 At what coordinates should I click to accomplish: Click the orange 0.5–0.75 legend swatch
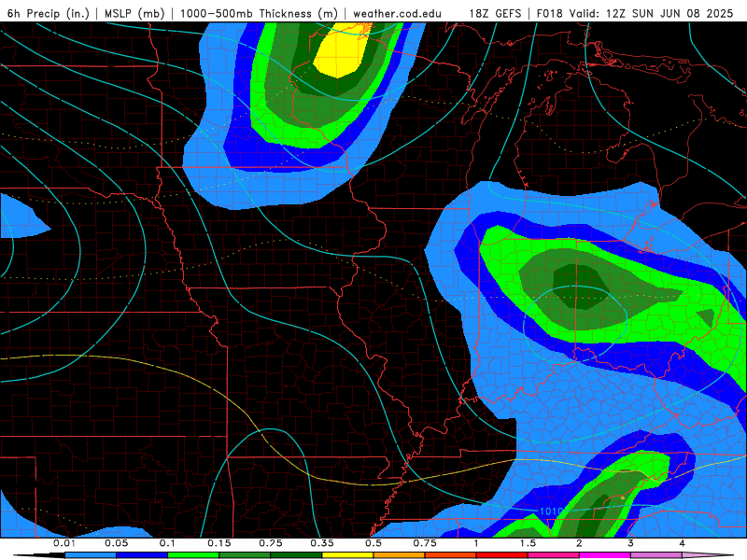[400, 555]
